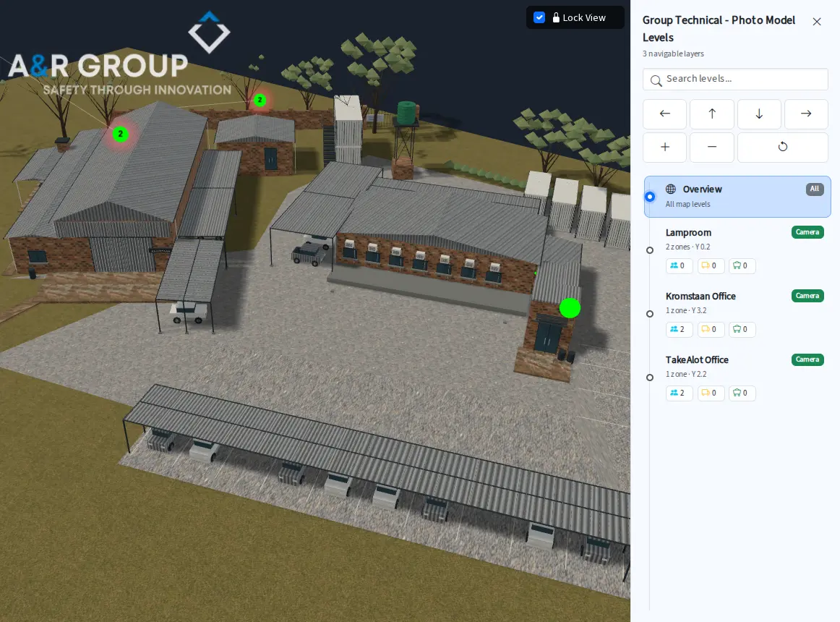Select the TakeAlot Office radio button
The width and height of the screenshot is (840, 622).
tap(650, 378)
